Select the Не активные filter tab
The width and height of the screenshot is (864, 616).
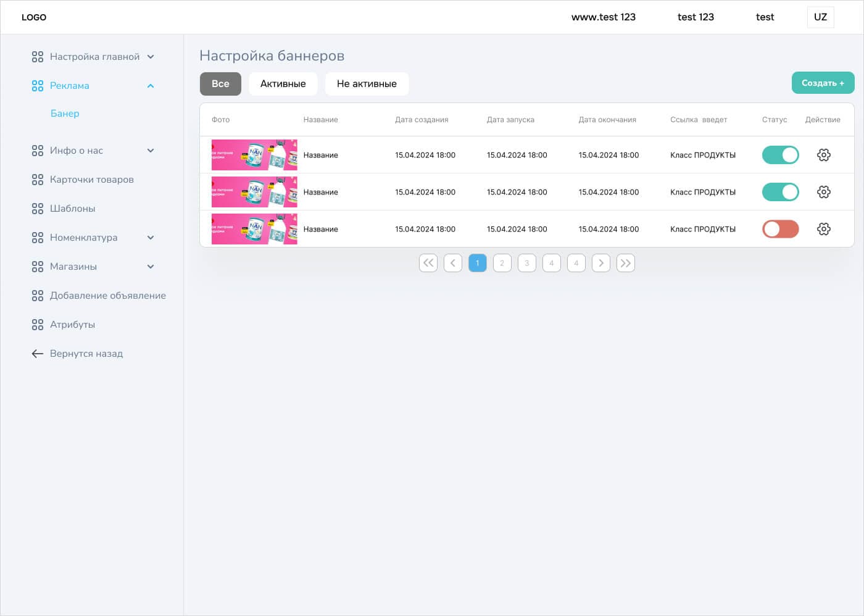(x=367, y=84)
